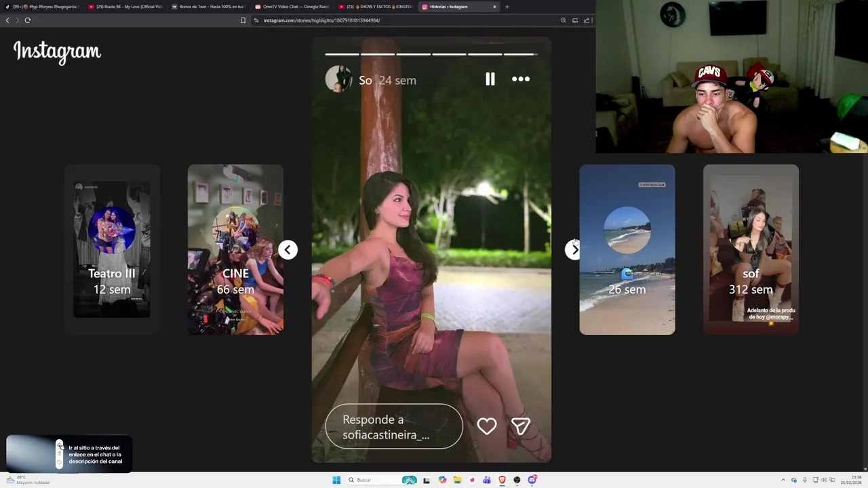Jump to the third story progress segment

414,54
